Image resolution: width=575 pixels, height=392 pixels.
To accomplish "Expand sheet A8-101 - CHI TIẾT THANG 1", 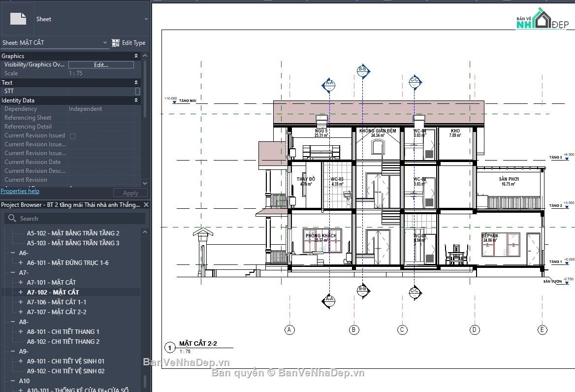I will pyautogui.click(x=21, y=331).
